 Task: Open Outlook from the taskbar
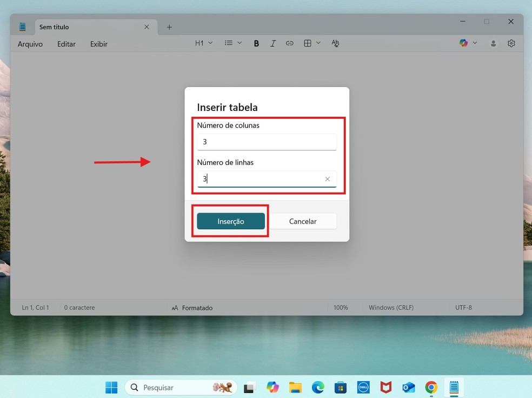[x=409, y=387]
